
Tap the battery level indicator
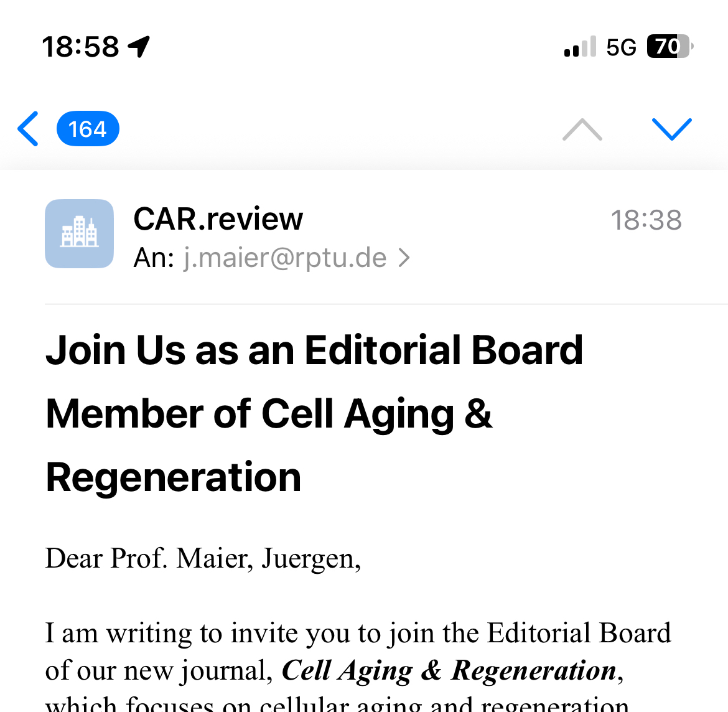[670, 47]
